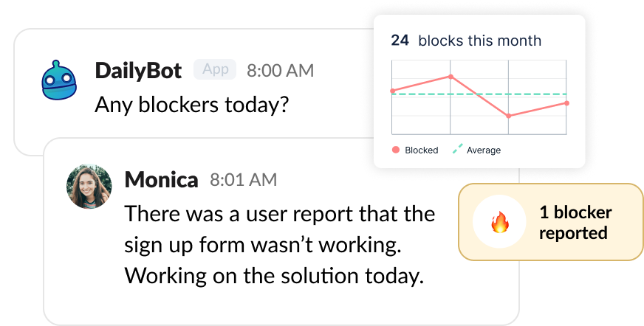Click the 8:01 AM message timestamp
The width and height of the screenshot is (644, 326).
(x=244, y=179)
